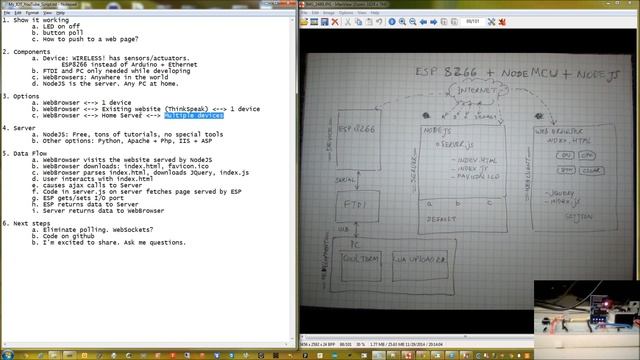This screenshot has width=640, height=360.
Task: Click Notepad vertical scrollbar
Action: (292, 180)
